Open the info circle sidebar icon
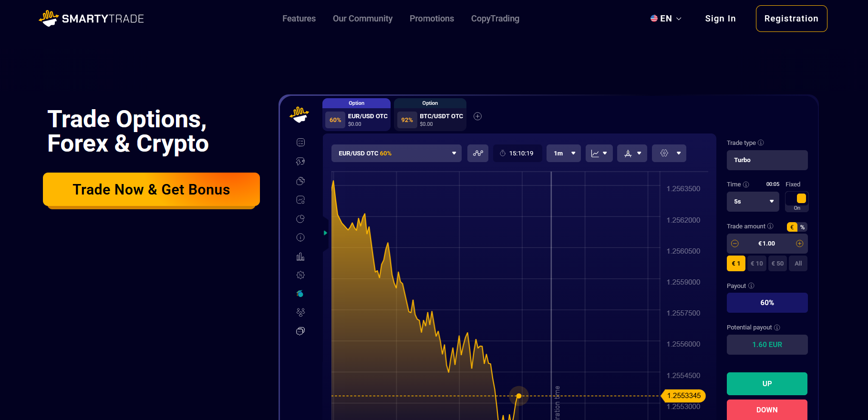This screenshot has width=868, height=420. tap(300, 237)
